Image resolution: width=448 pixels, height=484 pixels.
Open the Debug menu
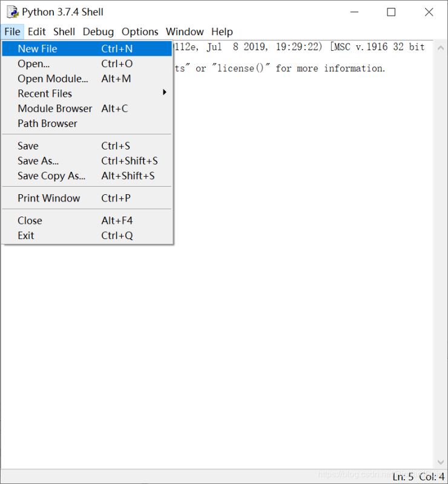[98, 32]
